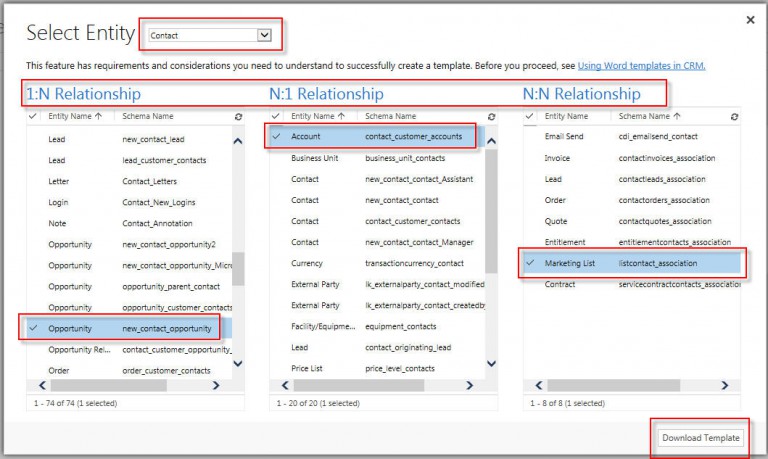This screenshot has height=459, width=768.
Task: Sort N:1 list by Entity Name column
Action: tap(318, 116)
